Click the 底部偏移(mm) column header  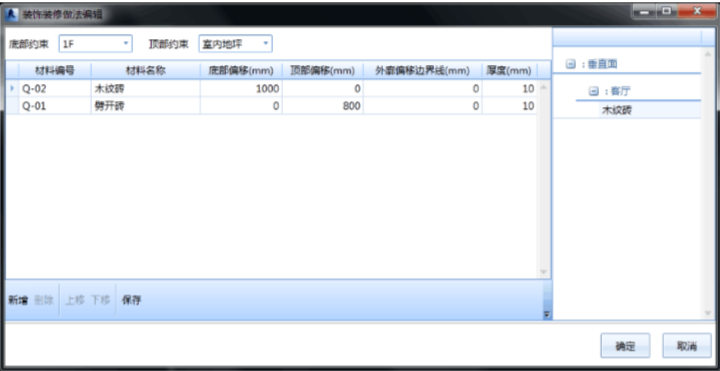pyautogui.click(x=241, y=70)
